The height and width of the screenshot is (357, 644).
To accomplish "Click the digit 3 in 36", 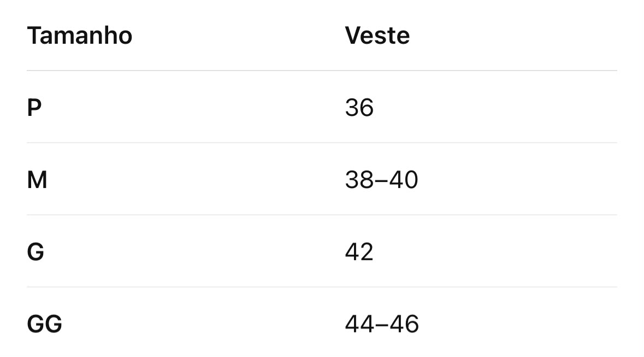I will click(x=352, y=108).
